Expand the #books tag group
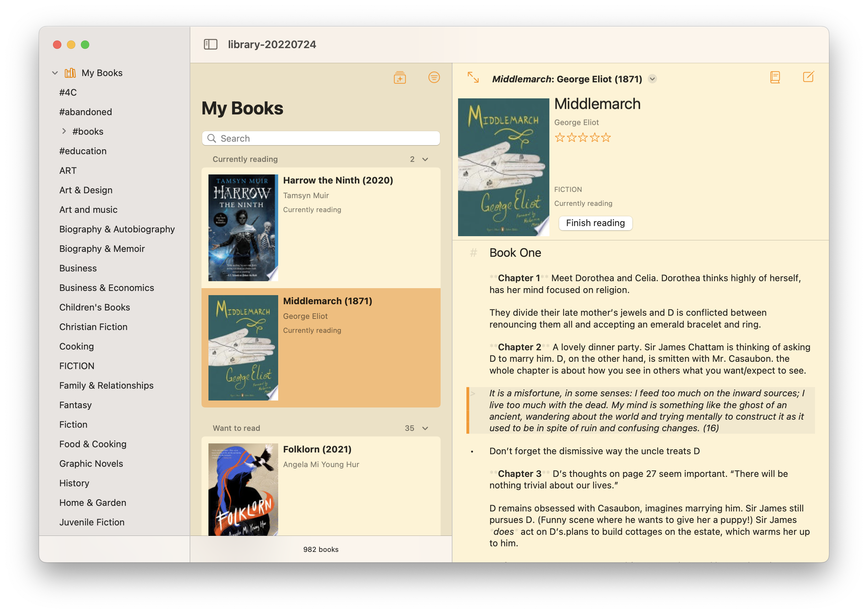Image resolution: width=868 pixels, height=614 pixels. tap(64, 131)
